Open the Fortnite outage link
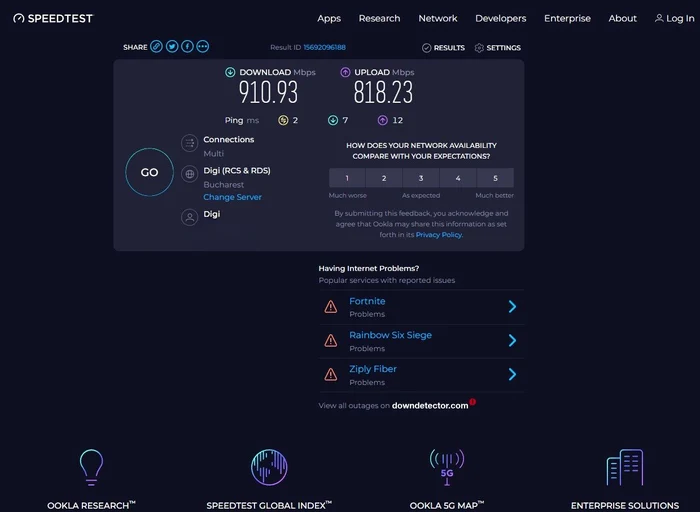Viewport: 700px width, 512px height. click(367, 301)
